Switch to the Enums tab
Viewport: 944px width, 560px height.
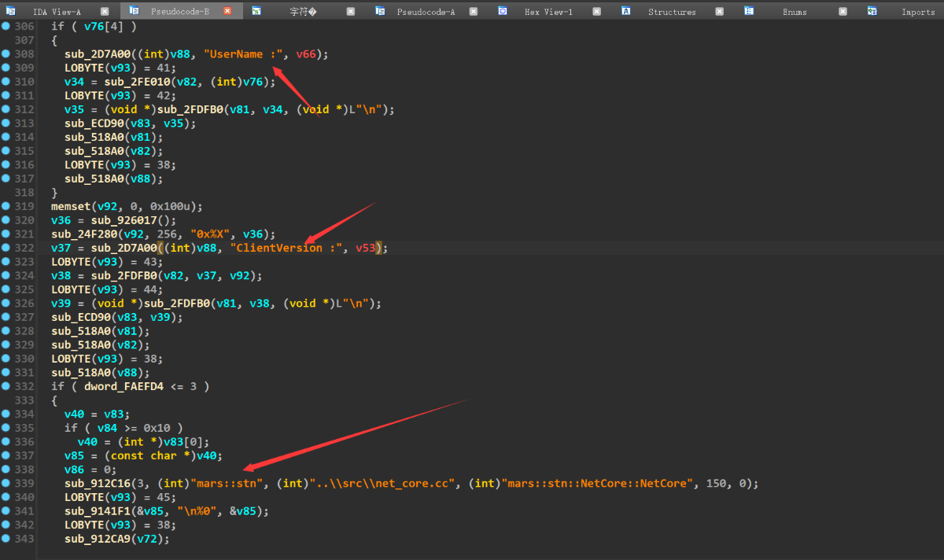[x=795, y=12]
